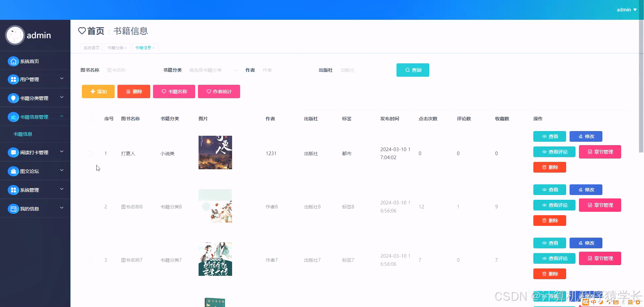Click the 阅读打卡管理 sidebar icon

click(x=13, y=152)
